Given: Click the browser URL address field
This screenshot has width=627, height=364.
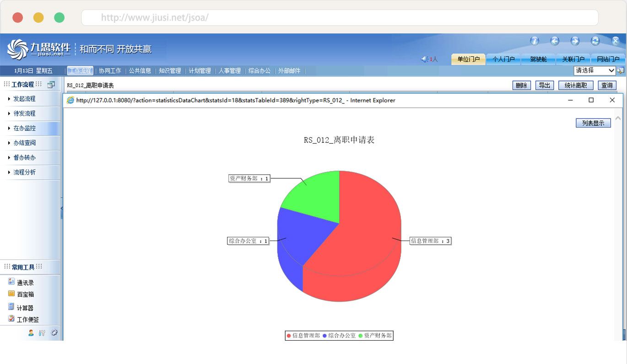Looking at the screenshot, I should click(339, 18).
